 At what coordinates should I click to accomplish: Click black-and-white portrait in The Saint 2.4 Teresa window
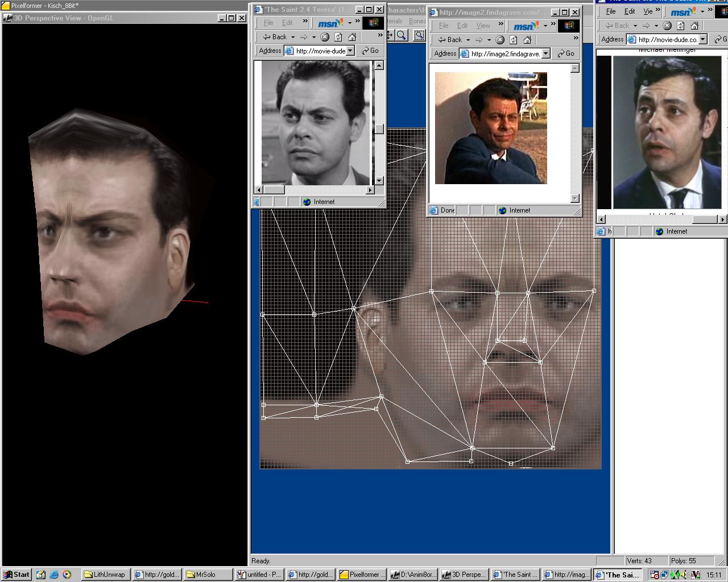coord(315,123)
